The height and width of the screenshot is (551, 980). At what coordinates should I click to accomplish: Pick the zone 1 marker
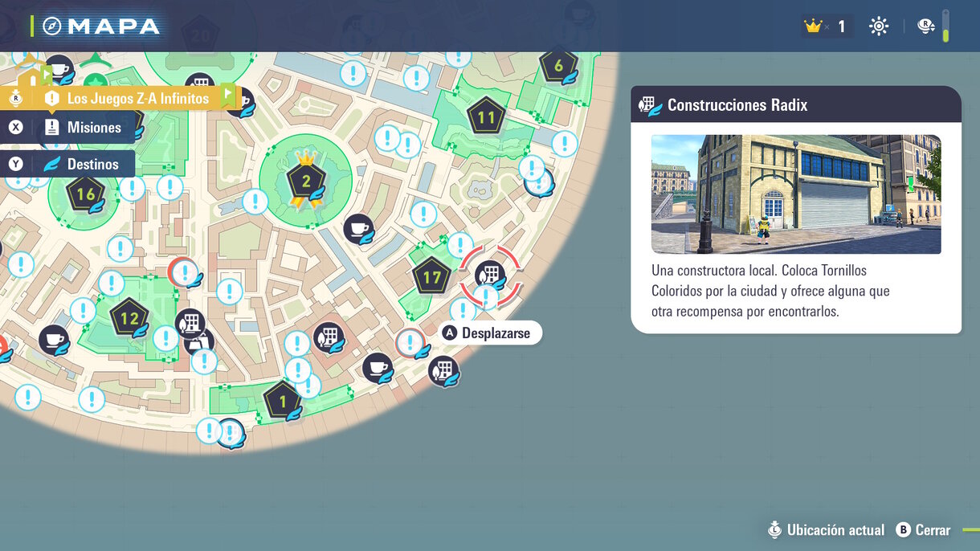click(x=282, y=399)
